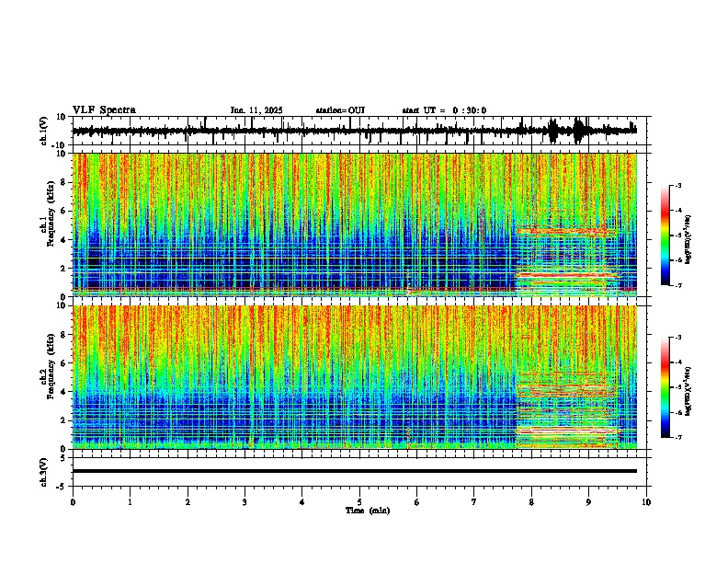
Task: Click the ch.1 'Frequency (kHz)' axis label
Action: coord(51,213)
